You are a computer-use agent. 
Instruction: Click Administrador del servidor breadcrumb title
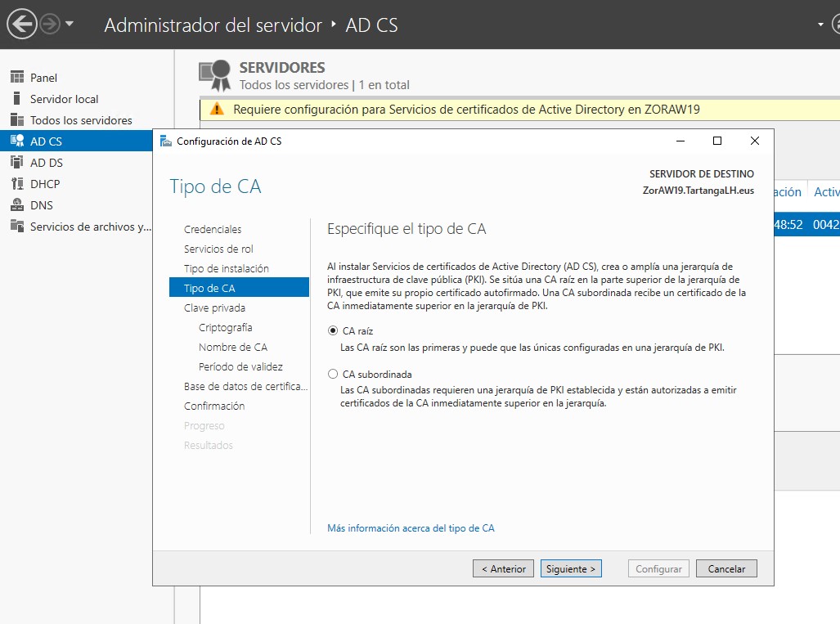click(x=213, y=25)
